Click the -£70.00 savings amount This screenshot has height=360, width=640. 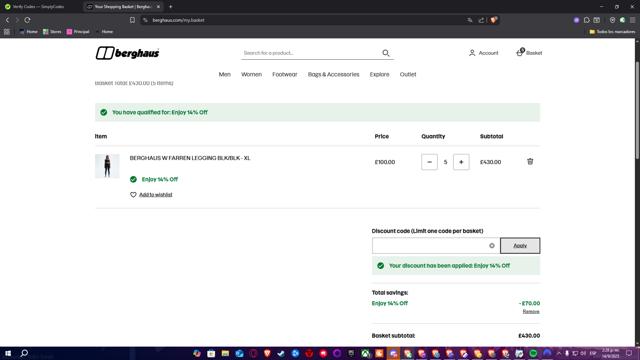(x=529, y=303)
